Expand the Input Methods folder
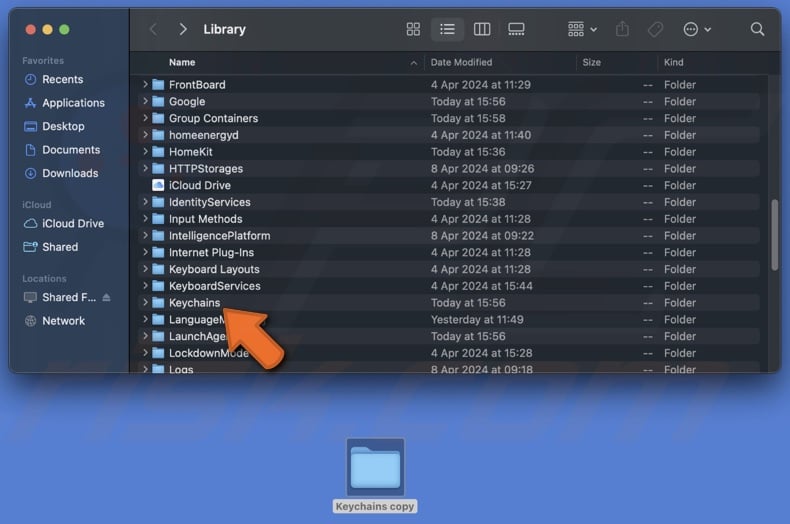 click(x=145, y=219)
